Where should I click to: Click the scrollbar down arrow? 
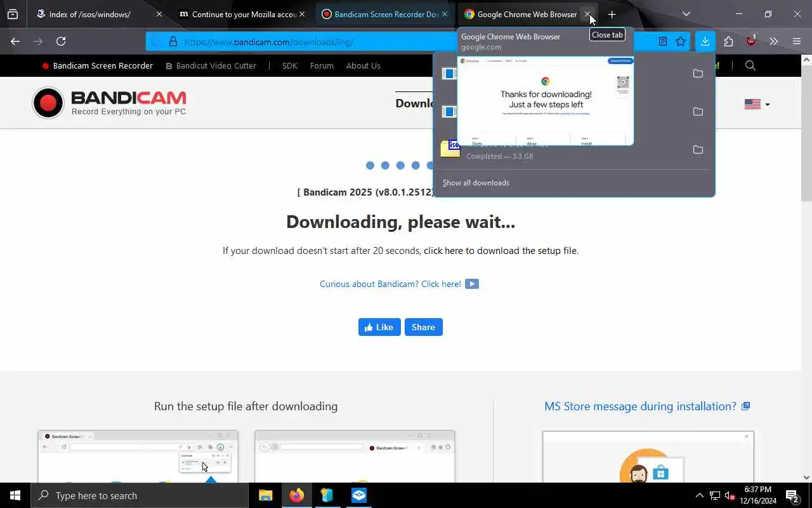pos(806,478)
